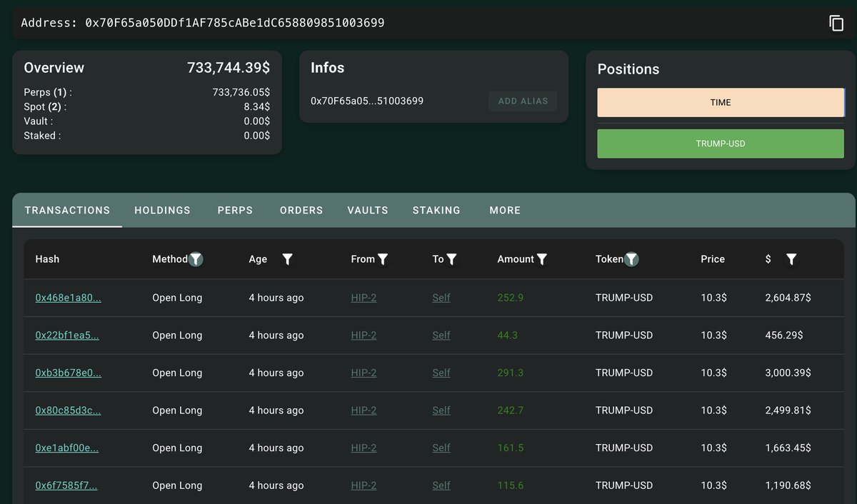Click the amount 44.3

(508, 335)
